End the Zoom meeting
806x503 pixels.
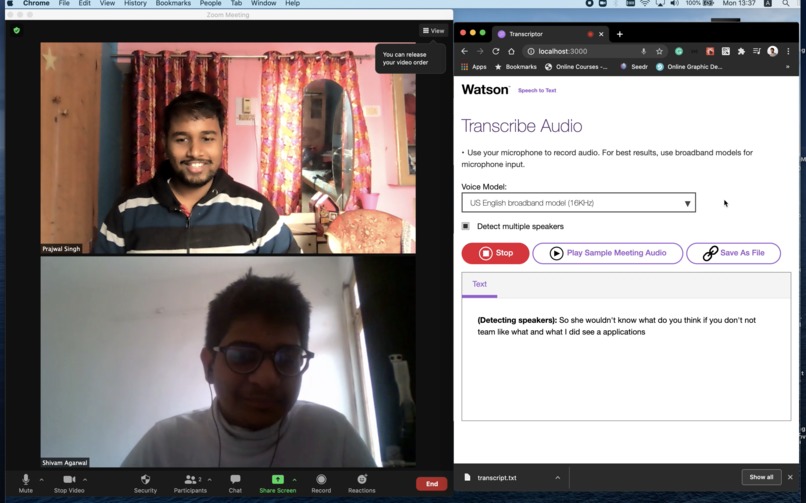[x=431, y=483]
